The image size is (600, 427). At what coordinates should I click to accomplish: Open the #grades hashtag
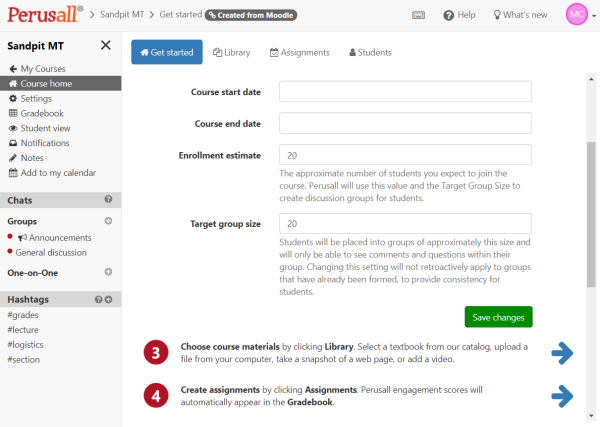23,315
